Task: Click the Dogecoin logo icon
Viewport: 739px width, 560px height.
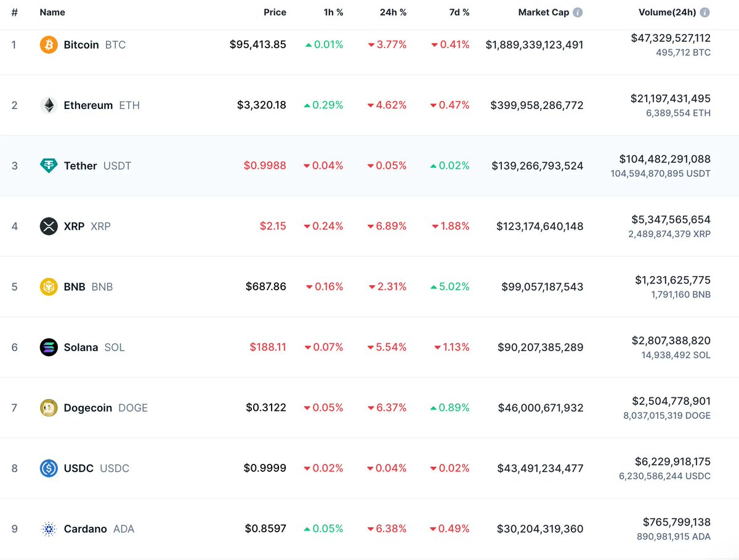Action: (49, 408)
